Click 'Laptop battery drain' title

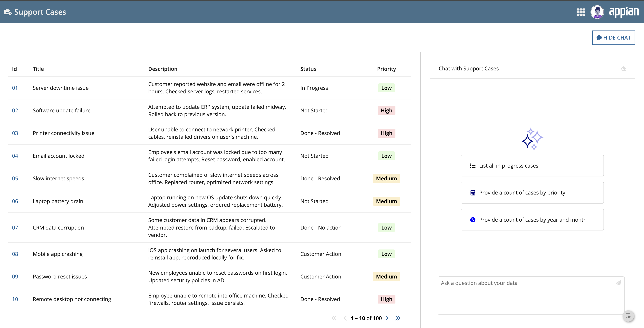point(58,201)
